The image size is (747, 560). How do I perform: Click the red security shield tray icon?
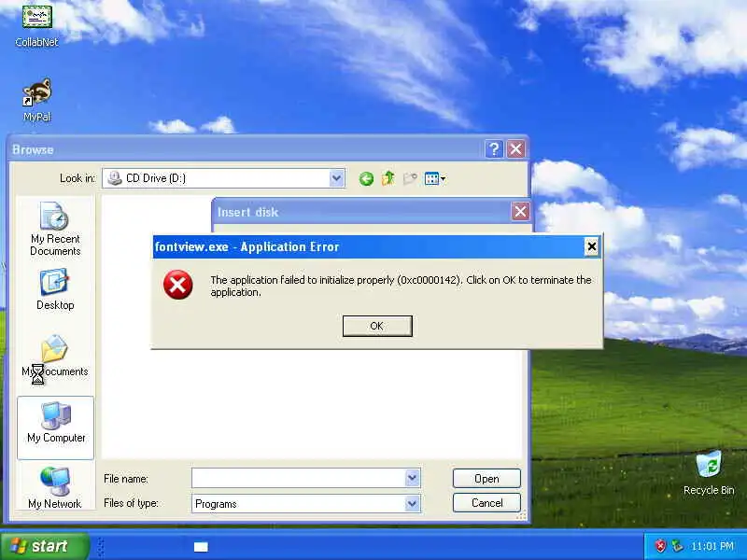[x=660, y=546]
